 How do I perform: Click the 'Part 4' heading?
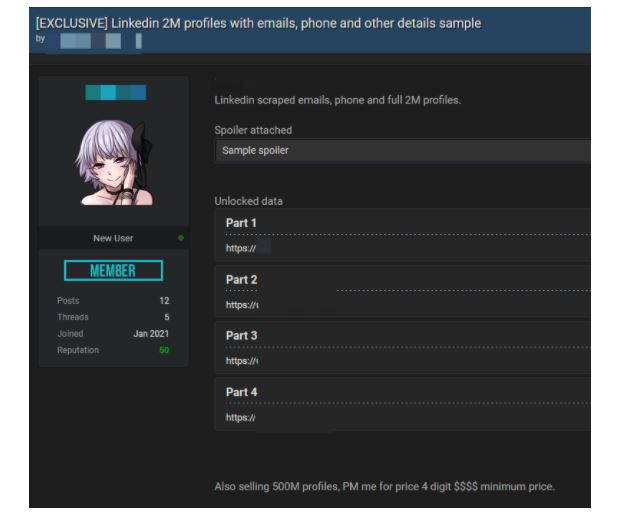pyautogui.click(x=242, y=392)
